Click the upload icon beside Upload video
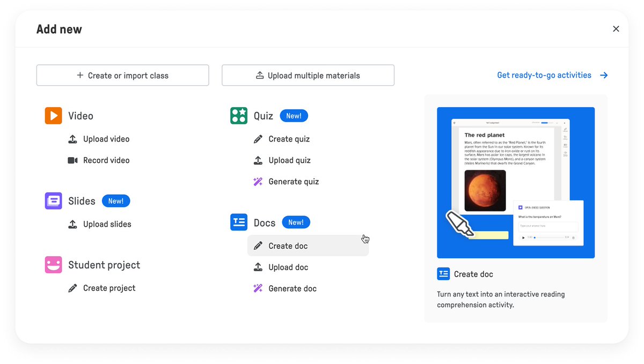The image size is (644, 364). click(x=72, y=139)
